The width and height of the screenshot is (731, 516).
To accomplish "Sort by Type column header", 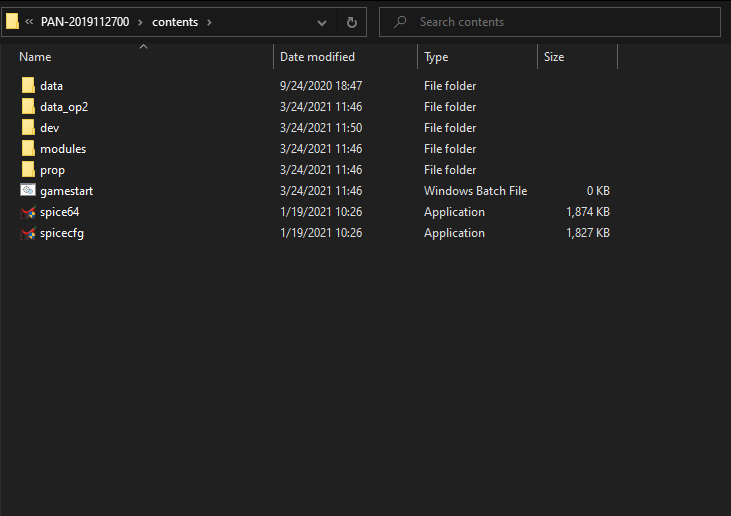I will coord(436,57).
